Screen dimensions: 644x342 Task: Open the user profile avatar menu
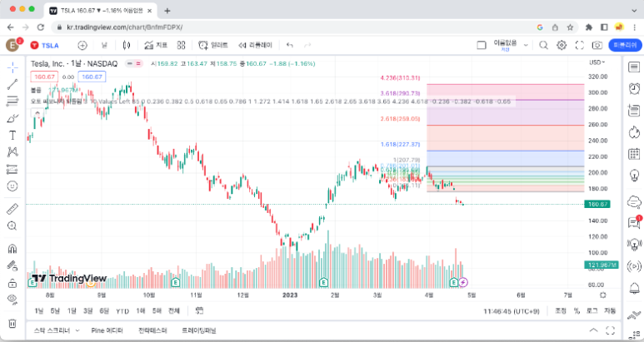click(12, 45)
